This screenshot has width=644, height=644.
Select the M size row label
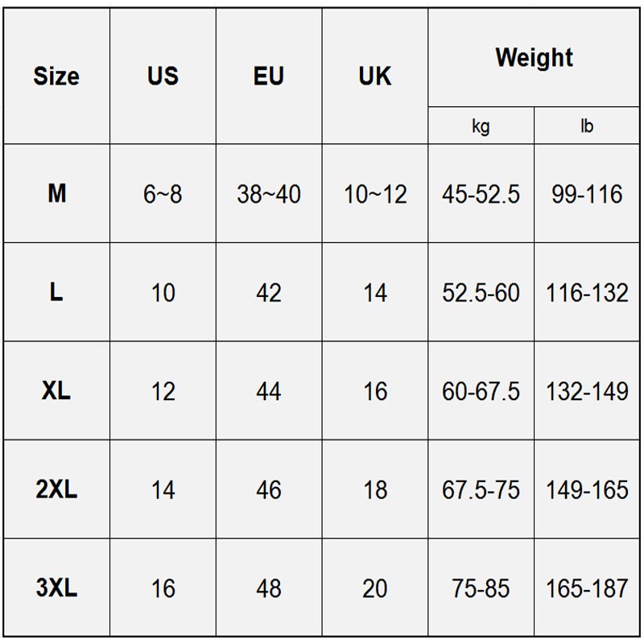click(x=56, y=194)
